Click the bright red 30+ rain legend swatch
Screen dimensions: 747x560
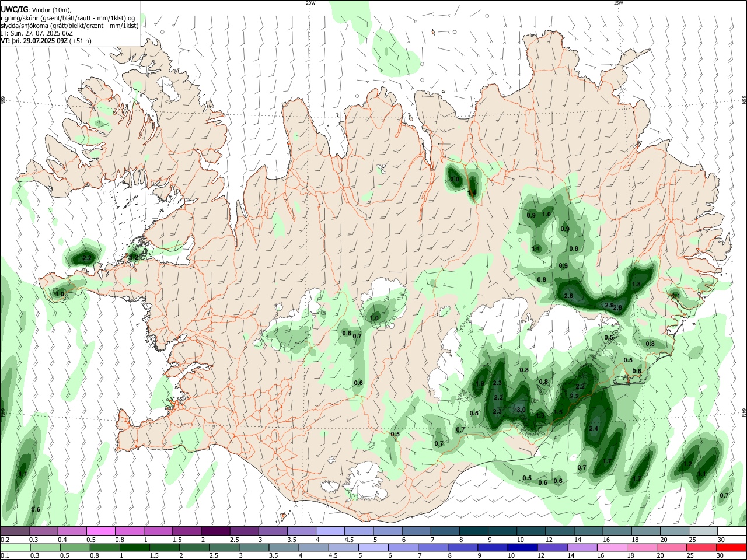coord(731,548)
